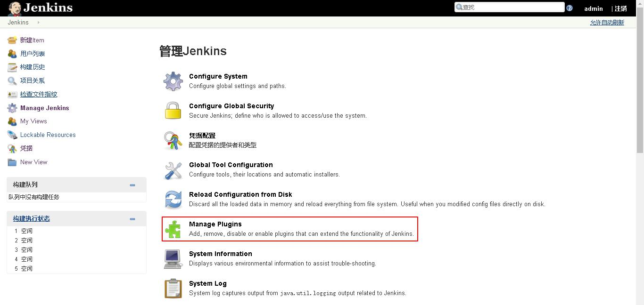The height and width of the screenshot is (305, 644).
Task: Click the user list people icon
Action: pyautogui.click(x=12, y=54)
